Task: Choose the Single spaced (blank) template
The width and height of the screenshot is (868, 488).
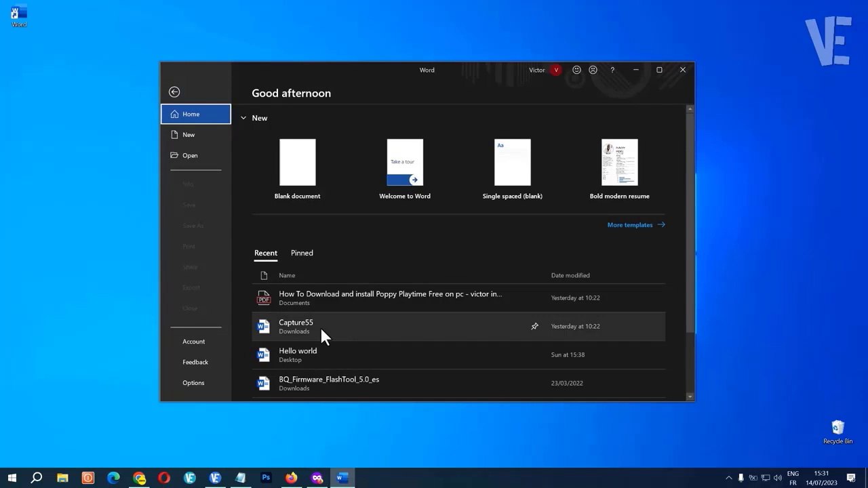Action: (x=513, y=163)
